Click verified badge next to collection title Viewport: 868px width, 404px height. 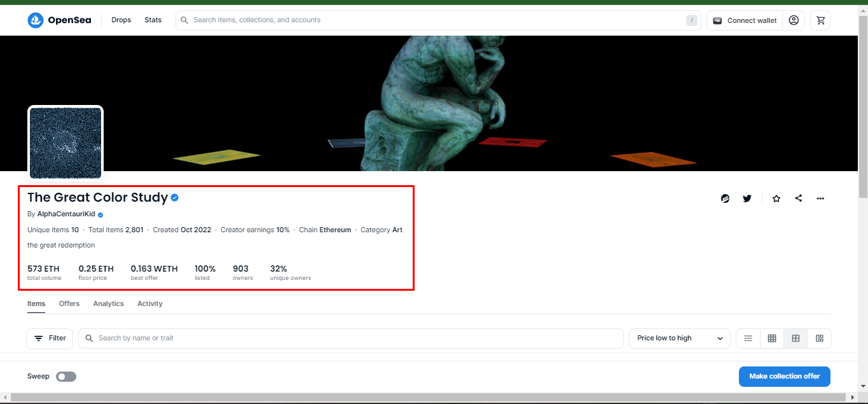click(175, 198)
